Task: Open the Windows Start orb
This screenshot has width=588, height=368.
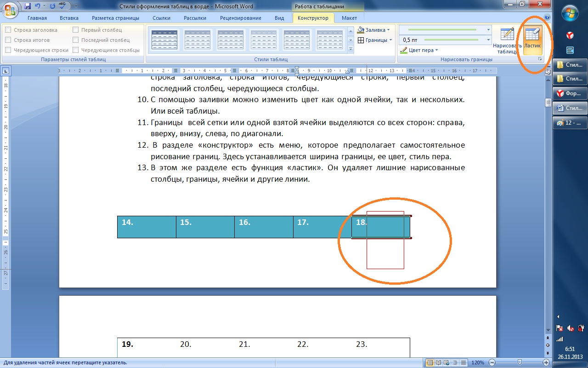Action: coord(570,12)
